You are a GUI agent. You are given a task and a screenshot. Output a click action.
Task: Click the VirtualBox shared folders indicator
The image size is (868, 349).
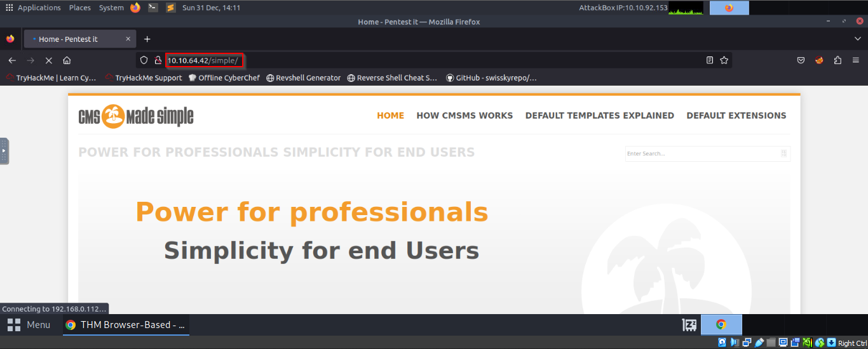pyautogui.click(x=771, y=343)
